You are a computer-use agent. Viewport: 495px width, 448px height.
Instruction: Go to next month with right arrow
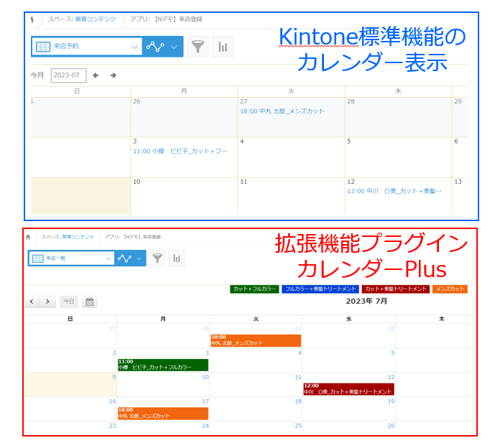114,75
